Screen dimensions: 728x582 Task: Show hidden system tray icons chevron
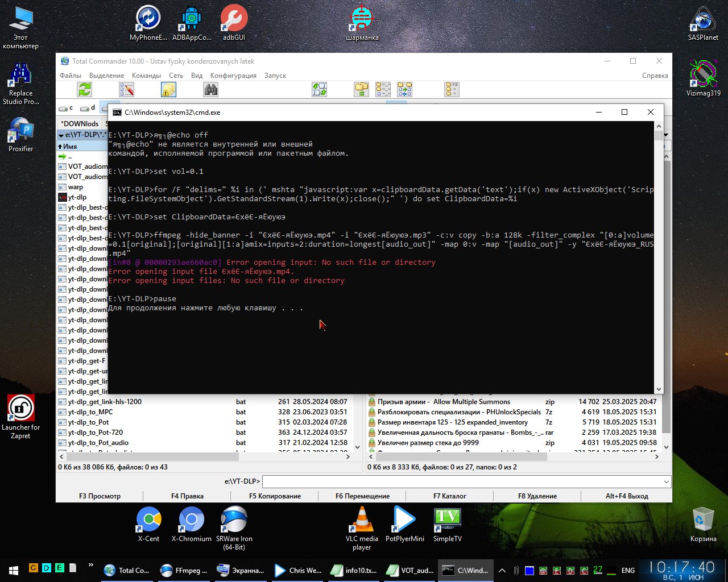[502, 570]
